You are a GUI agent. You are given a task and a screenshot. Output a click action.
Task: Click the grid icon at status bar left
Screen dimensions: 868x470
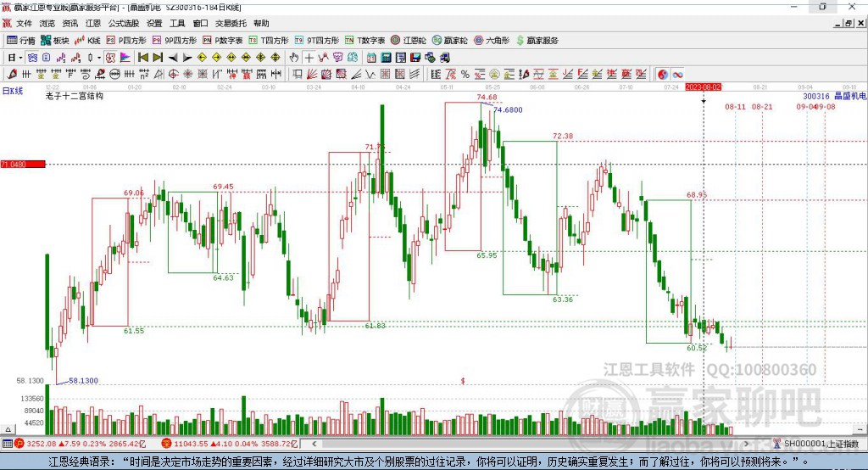(7, 444)
